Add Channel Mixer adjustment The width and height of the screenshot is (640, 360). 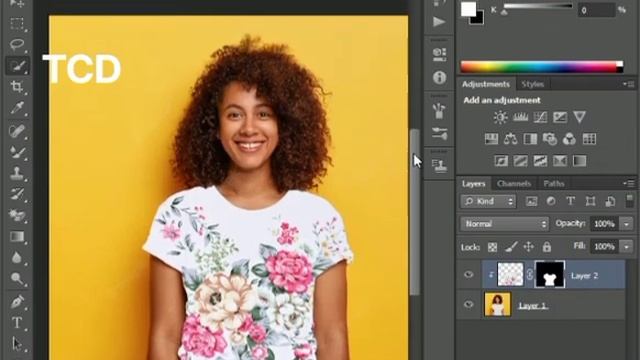click(569, 139)
